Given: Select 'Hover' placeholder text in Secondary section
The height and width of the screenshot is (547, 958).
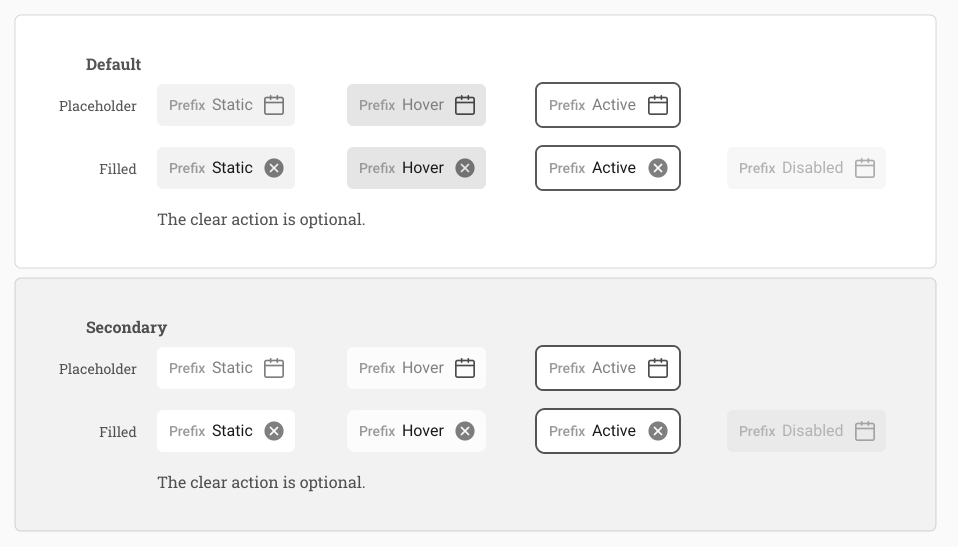Looking at the screenshot, I should click(422, 368).
